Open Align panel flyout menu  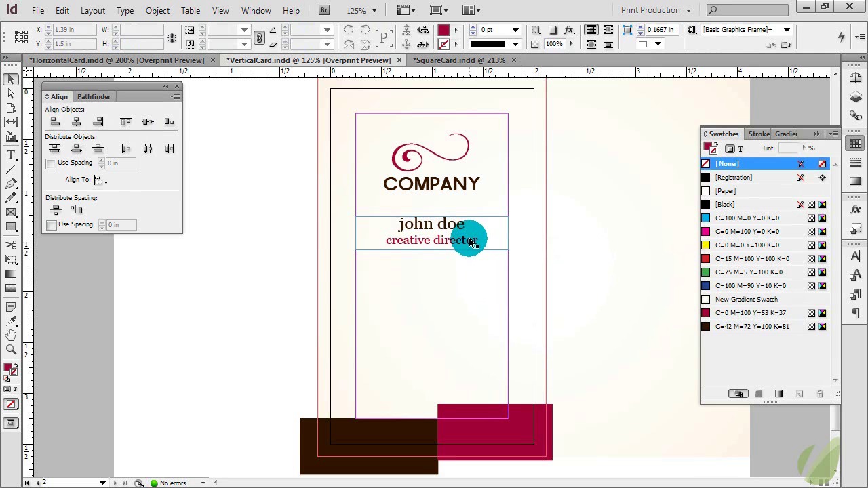click(x=176, y=97)
